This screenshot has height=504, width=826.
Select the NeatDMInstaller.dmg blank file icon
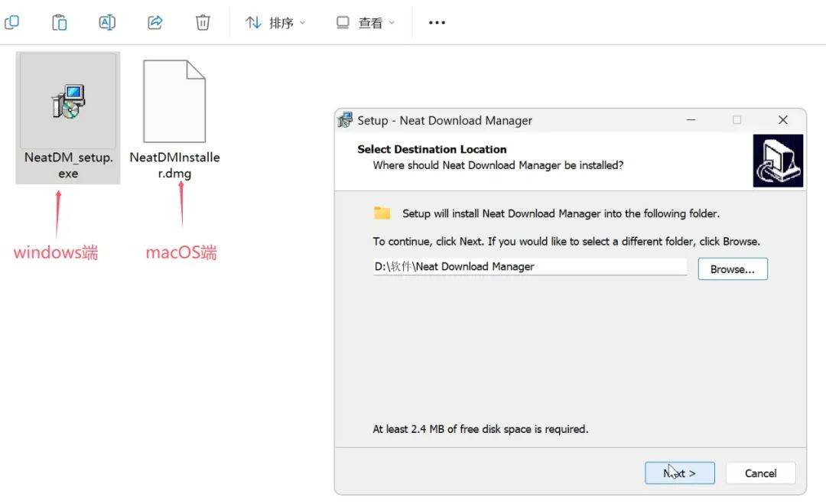click(174, 101)
